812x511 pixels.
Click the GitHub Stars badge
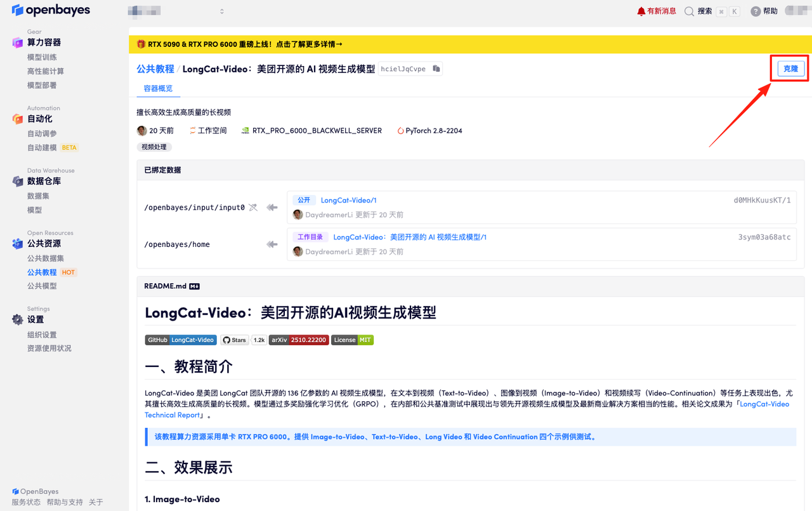[235, 340]
